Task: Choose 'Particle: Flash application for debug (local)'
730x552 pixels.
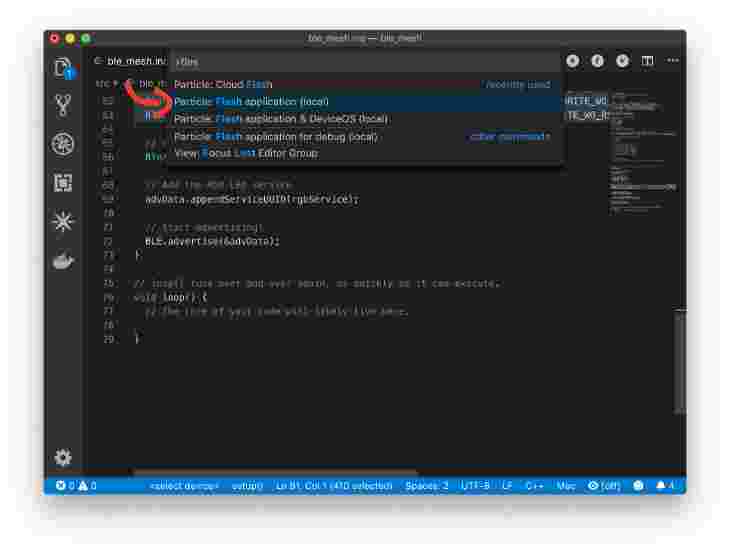Action: (x=365, y=137)
